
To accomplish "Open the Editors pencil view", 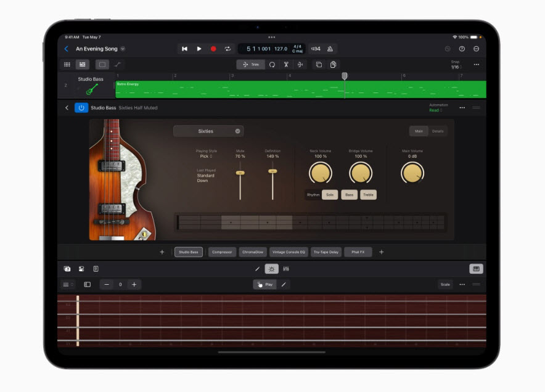I will (x=257, y=269).
